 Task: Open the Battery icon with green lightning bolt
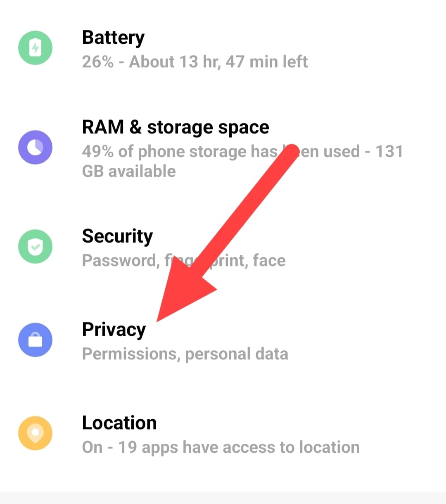click(35, 48)
